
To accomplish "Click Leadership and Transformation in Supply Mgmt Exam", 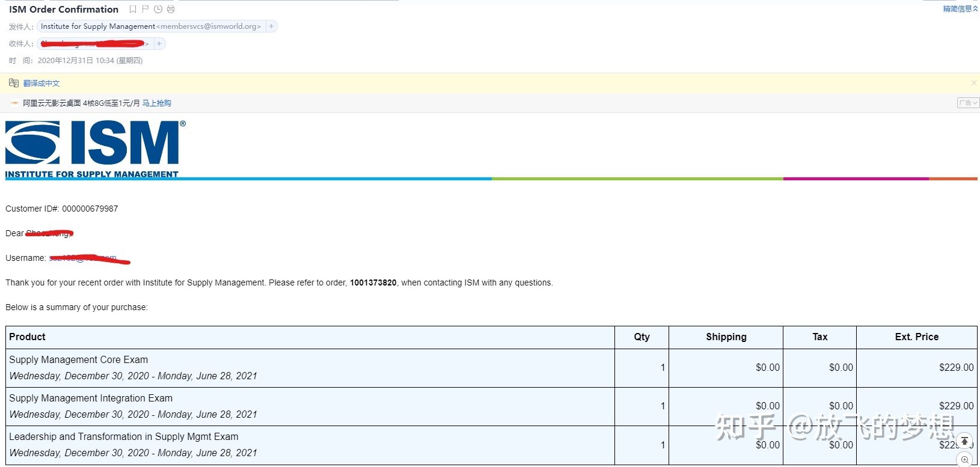I will pyautogui.click(x=124, y=437).
